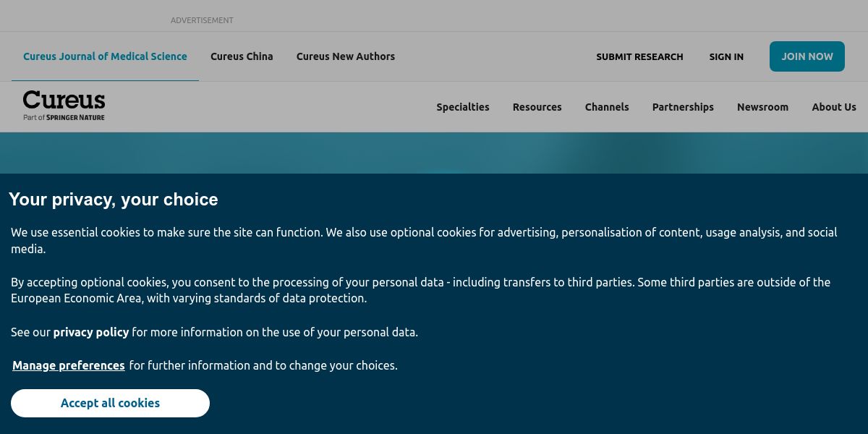The height and width of the screenshot is (434, 868).
Task: Click the Submit Research link
Action: pos(639,56)
